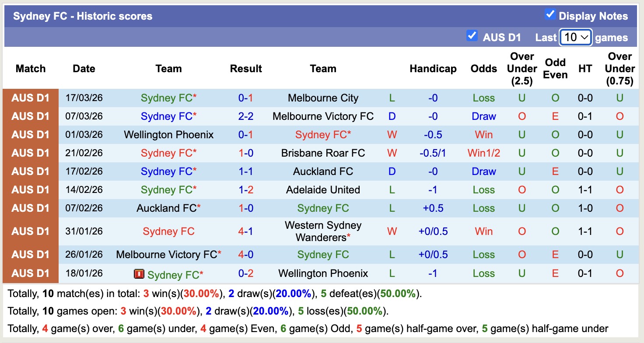The image size is (644, 343).
Task: Click the 0-1 result of the 17/03/26 match
Action: [x=246, y=98]
